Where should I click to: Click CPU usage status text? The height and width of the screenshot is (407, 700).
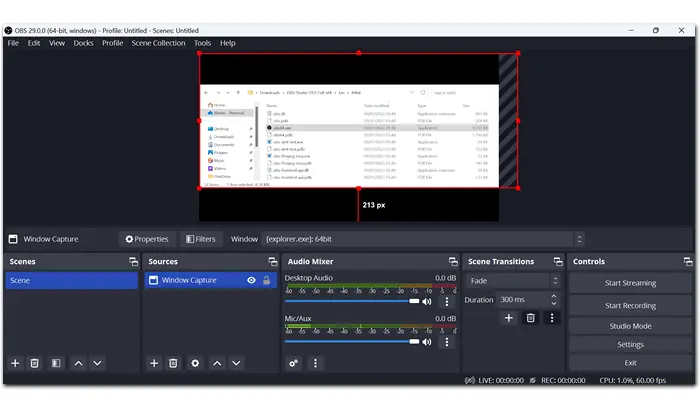[x=633, y=381]
